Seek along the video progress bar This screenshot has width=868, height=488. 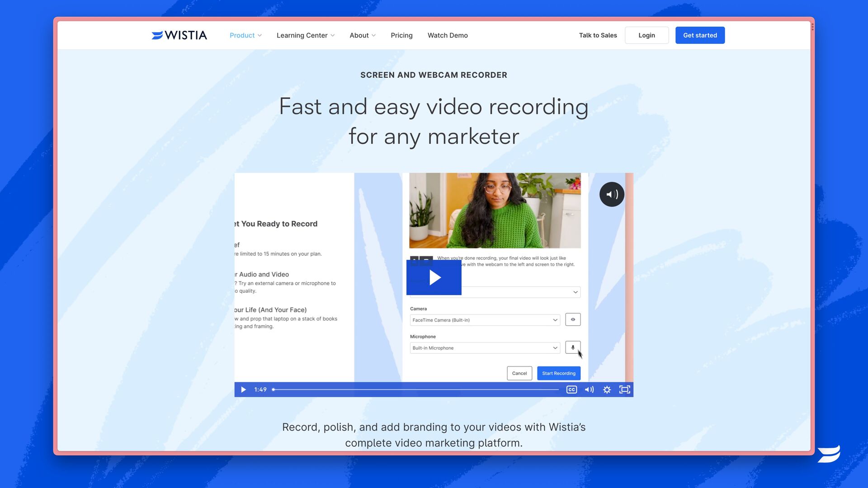(x=415, y=389)
